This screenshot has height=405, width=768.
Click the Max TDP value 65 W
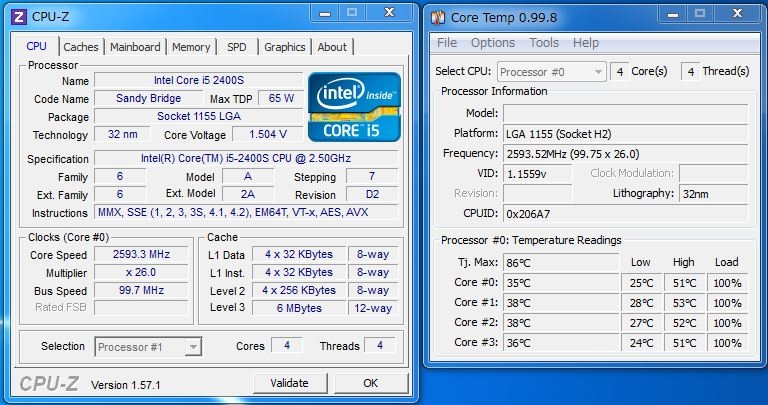[x=281, y=98]
